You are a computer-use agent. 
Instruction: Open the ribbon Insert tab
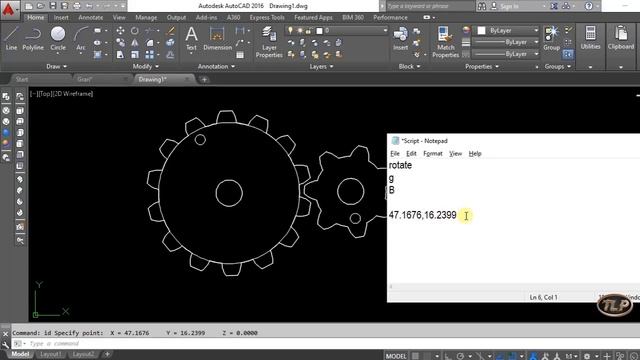click(61, 18)
